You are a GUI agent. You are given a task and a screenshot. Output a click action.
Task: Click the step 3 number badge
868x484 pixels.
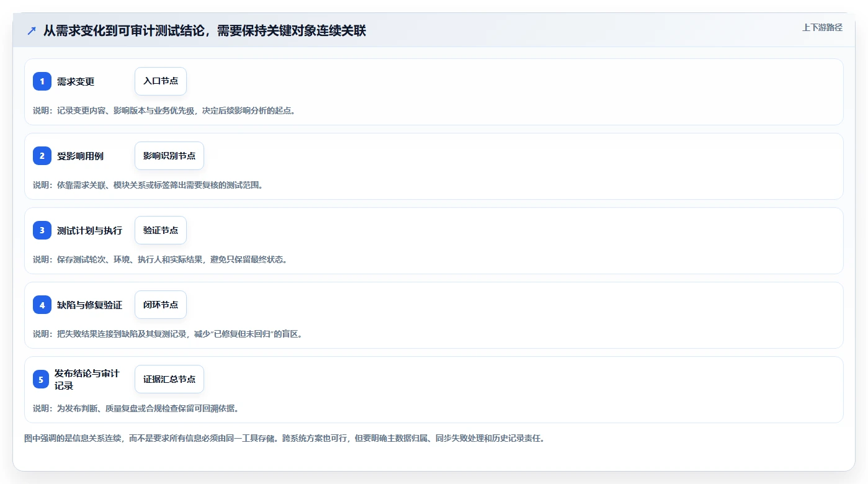click(x=42, y=230)
